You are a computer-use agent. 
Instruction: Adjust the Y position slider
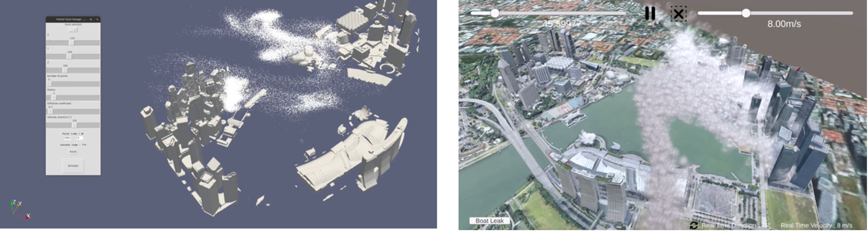pyautogui.click(x=73, y=56)
